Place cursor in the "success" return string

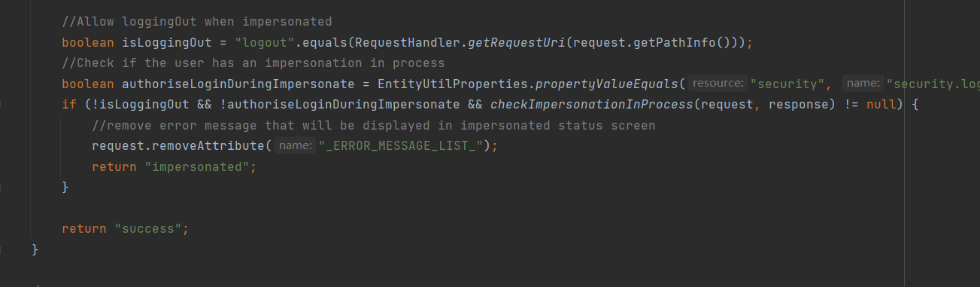tap(147, 228)
